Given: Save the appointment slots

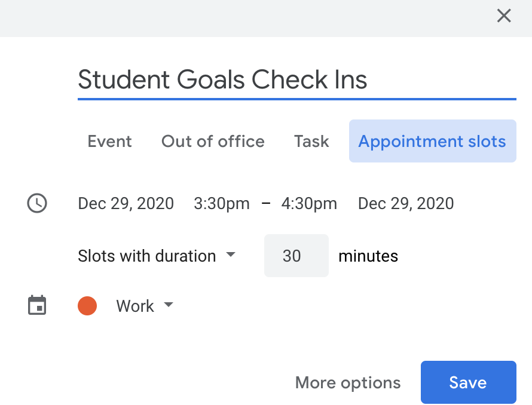Looking at the screenshot, I should point(468,382).
